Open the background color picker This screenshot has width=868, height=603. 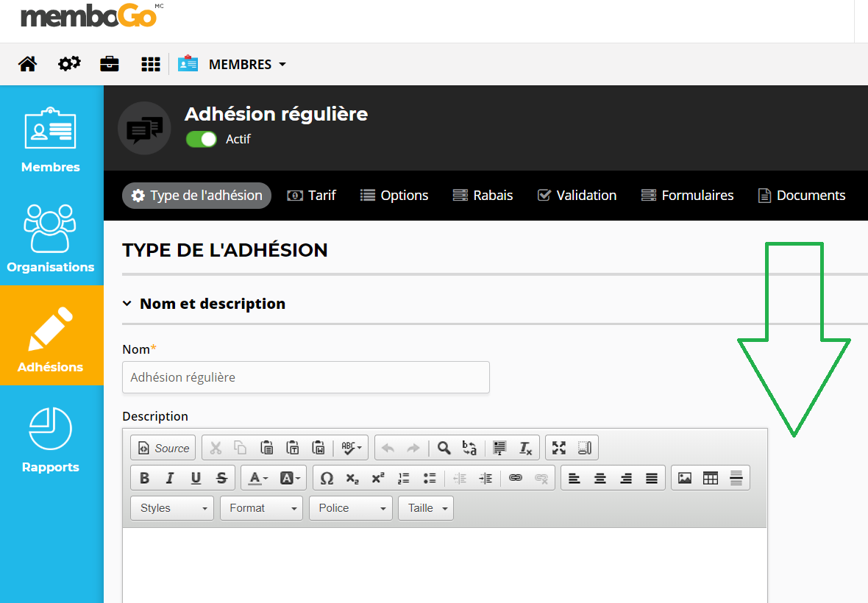[290, 478]
